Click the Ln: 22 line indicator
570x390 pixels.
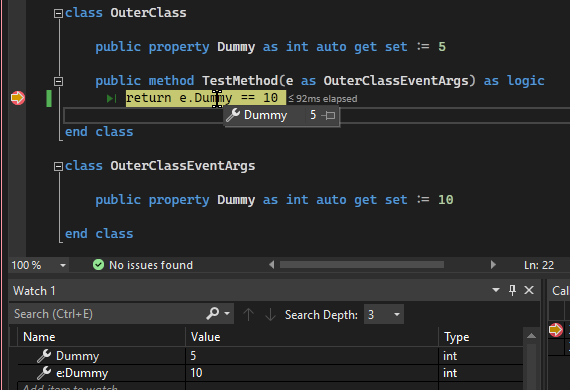click(x=539, y=265)
